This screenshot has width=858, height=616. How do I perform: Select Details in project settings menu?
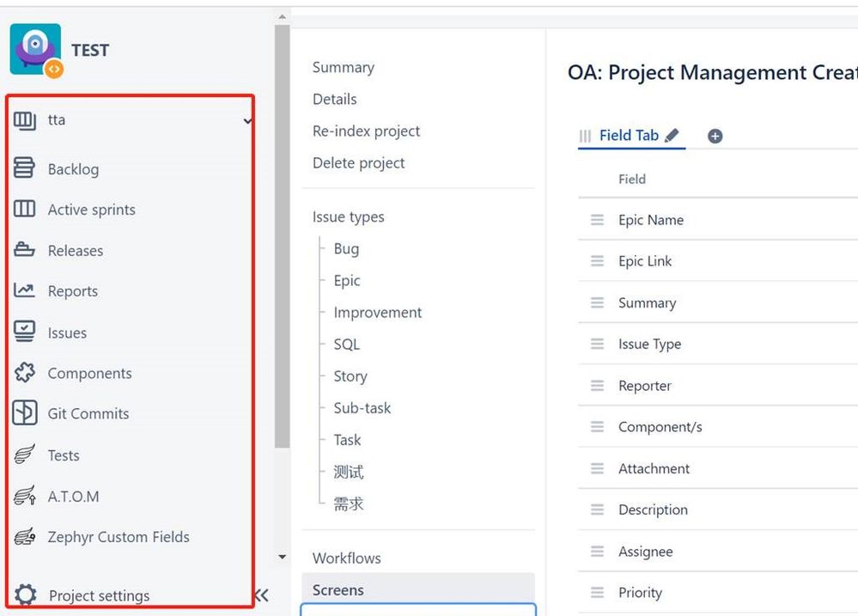335,99
